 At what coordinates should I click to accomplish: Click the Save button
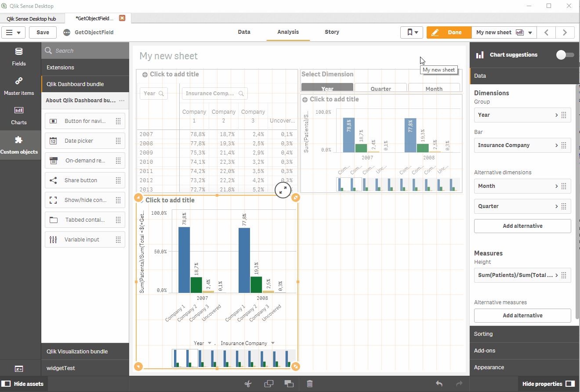[x=43, y=32]
